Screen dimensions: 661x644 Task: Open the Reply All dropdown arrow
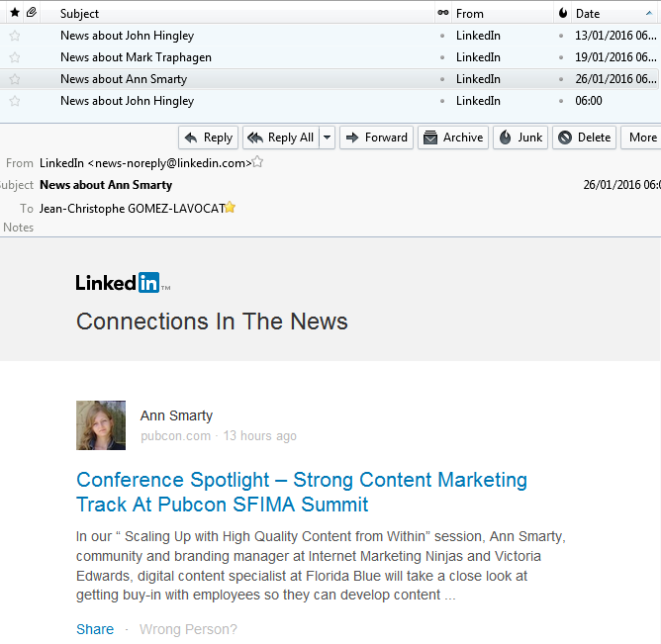click(x=328, y=138)
